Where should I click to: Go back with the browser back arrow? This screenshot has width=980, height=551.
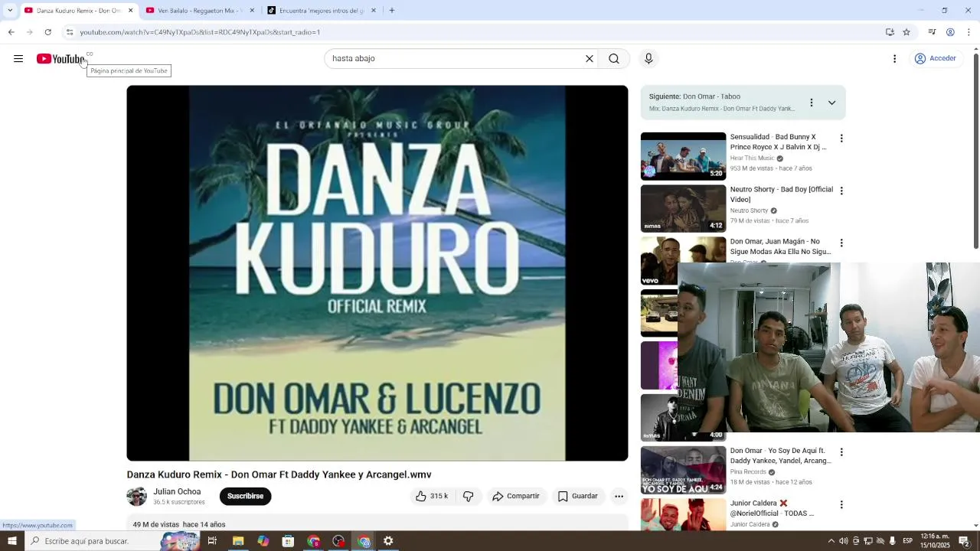(11, 32)
